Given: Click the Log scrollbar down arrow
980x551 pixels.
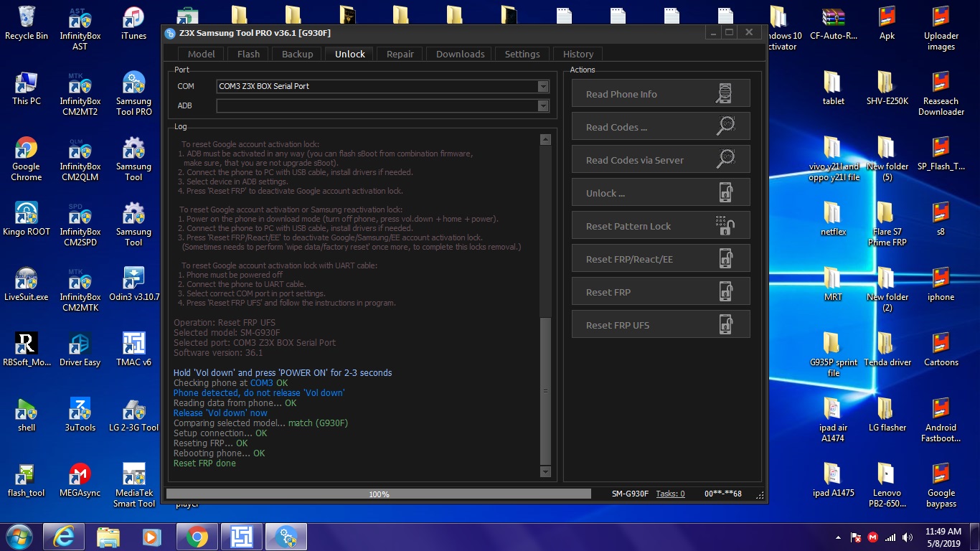Looking at the screenshot, I should [545, 471].
